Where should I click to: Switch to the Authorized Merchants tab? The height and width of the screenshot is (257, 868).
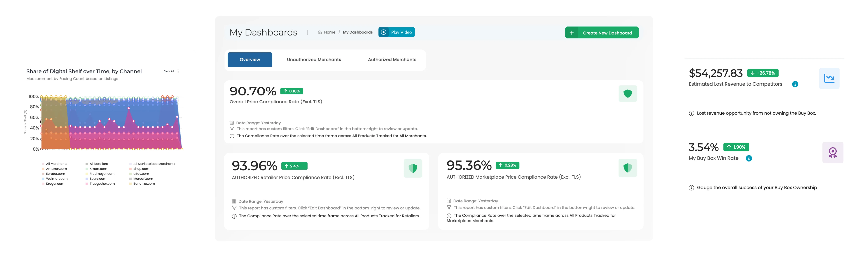click(x=392, y=60)
